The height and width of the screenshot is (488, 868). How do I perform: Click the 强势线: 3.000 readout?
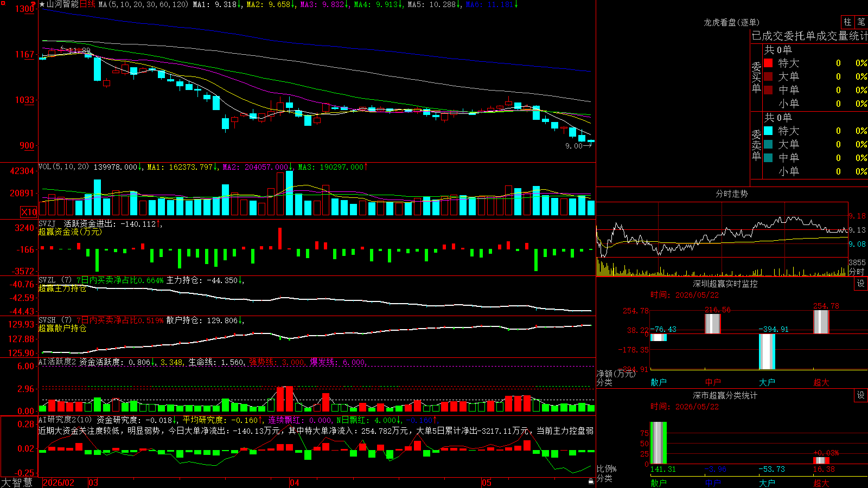(277, 362)
